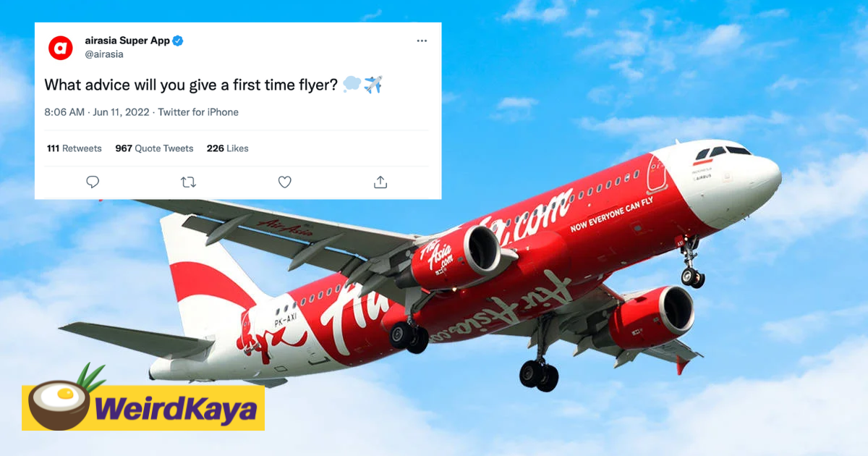
Task: Click the @airasia handle
Action: pyautogui.click(x=104, y=54)
